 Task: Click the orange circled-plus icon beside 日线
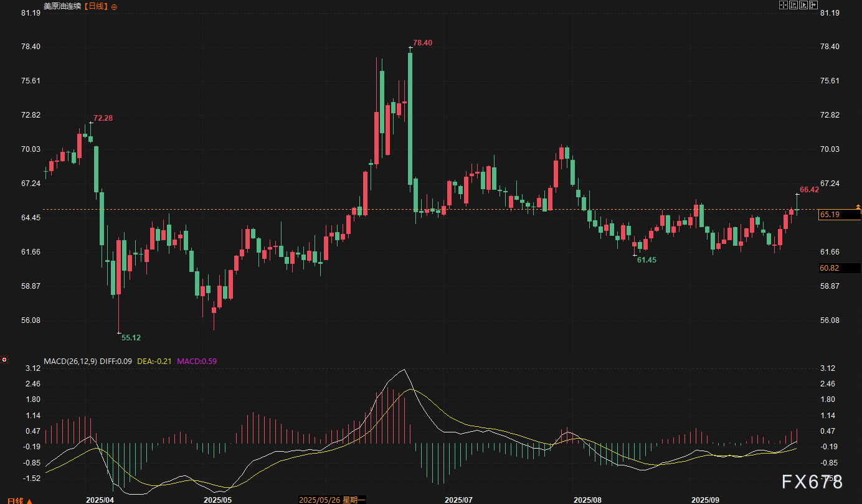coord(113,6)
